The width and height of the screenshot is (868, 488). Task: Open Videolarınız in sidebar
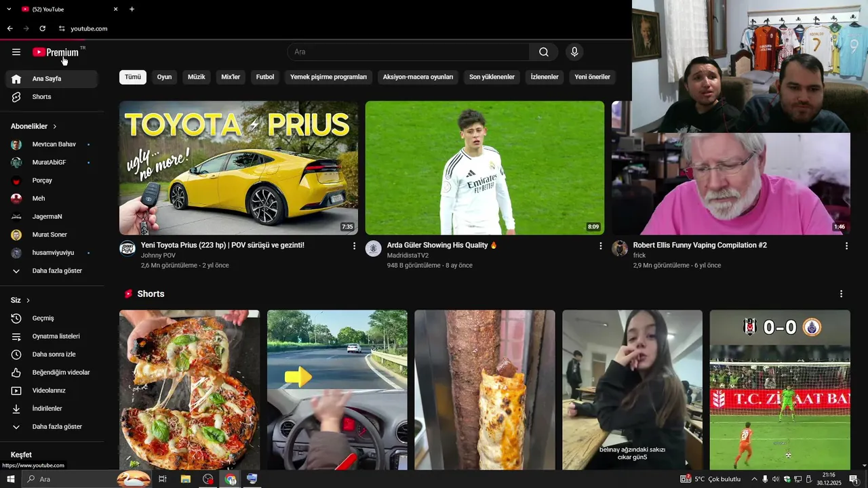(x=52, y=390)
